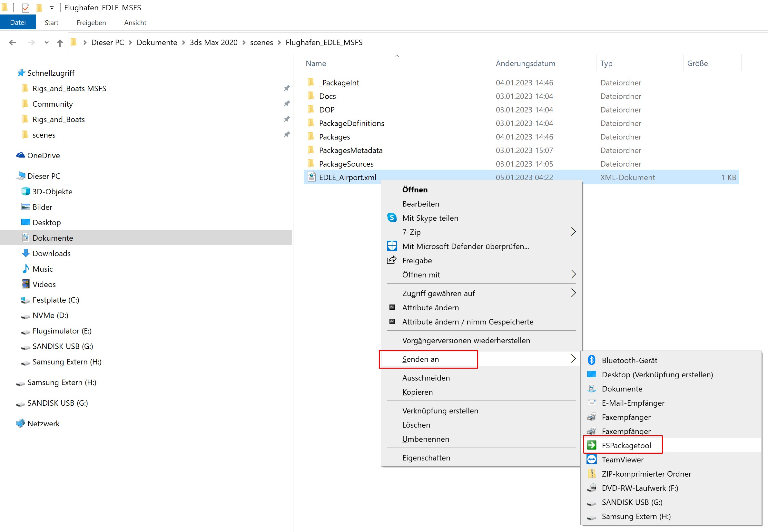Choose Eigenschaften from the context menu

426,458
